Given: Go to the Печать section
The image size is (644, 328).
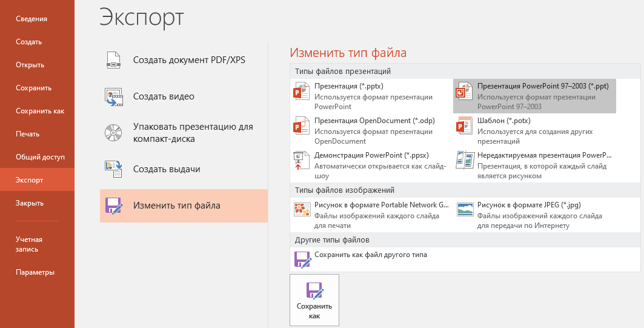Looking at the screenshot, I should (x=28, y=134).
